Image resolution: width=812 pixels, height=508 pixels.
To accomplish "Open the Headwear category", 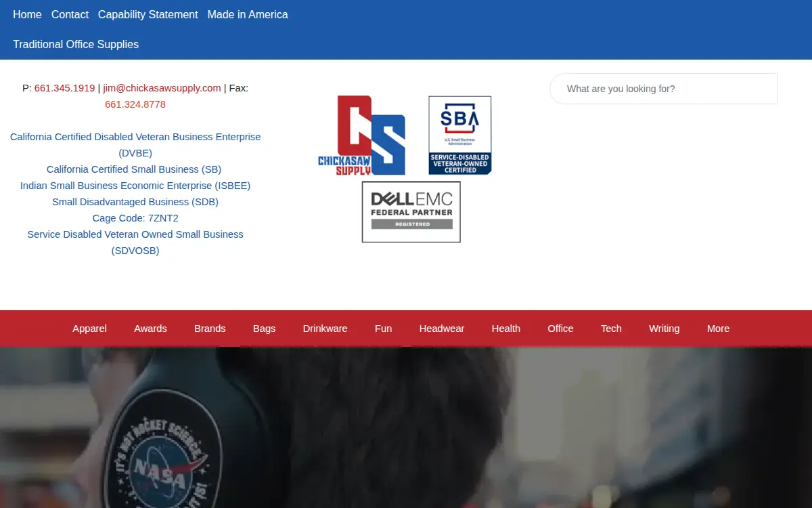I will [442, 329].
